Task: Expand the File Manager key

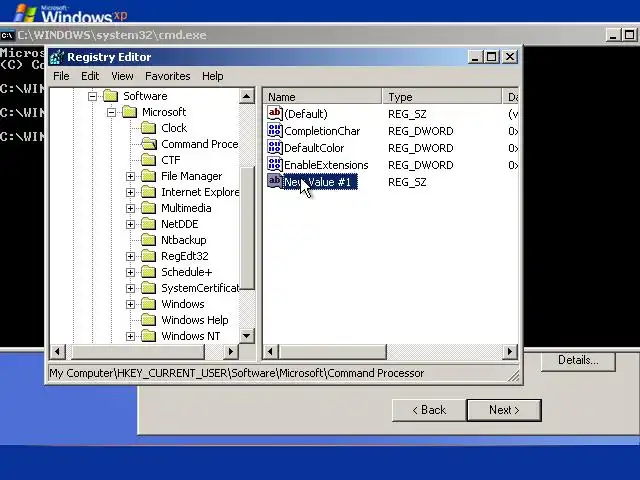Action: 130,176
